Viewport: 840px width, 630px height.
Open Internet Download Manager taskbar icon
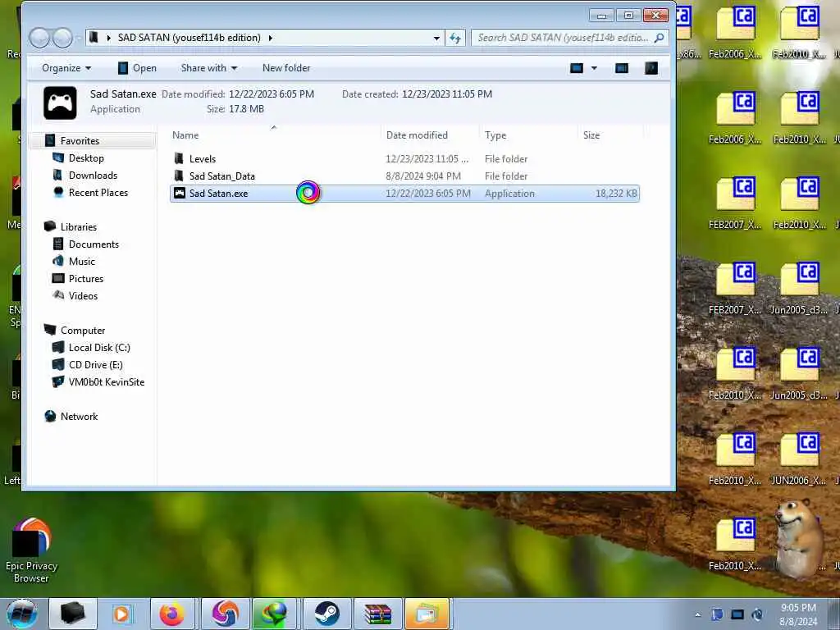pos(274,614)
